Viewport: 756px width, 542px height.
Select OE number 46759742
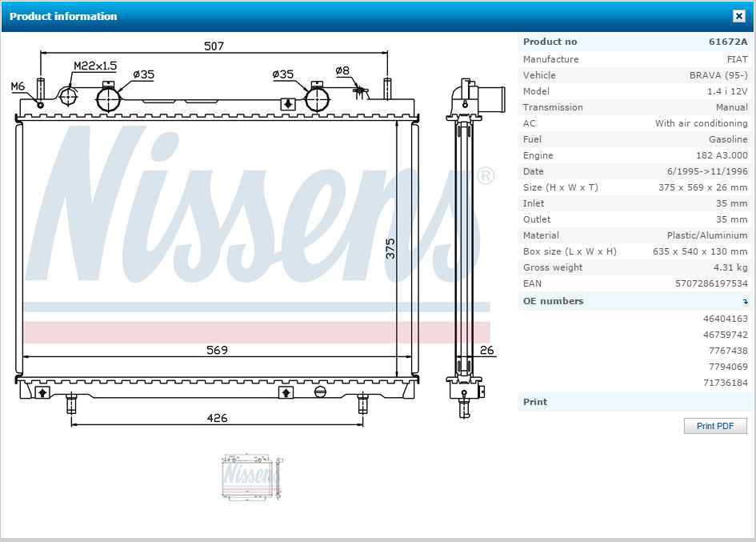725,335
